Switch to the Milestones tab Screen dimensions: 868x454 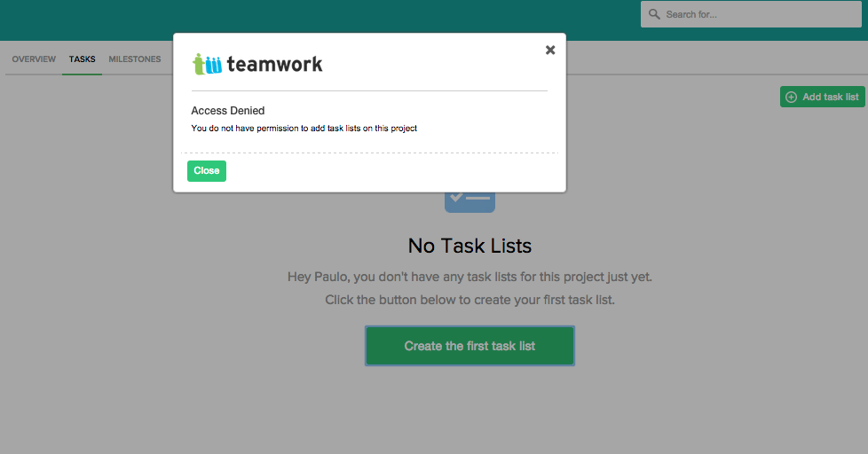(135, 59)
